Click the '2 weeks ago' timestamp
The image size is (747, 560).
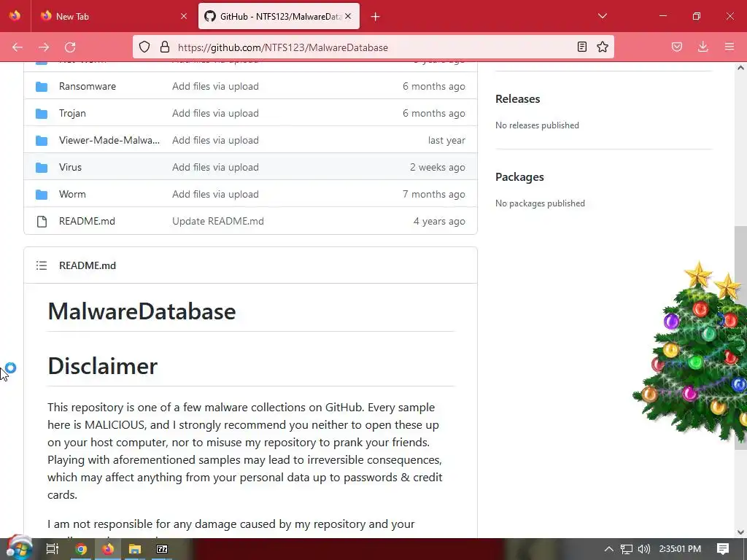438,167
